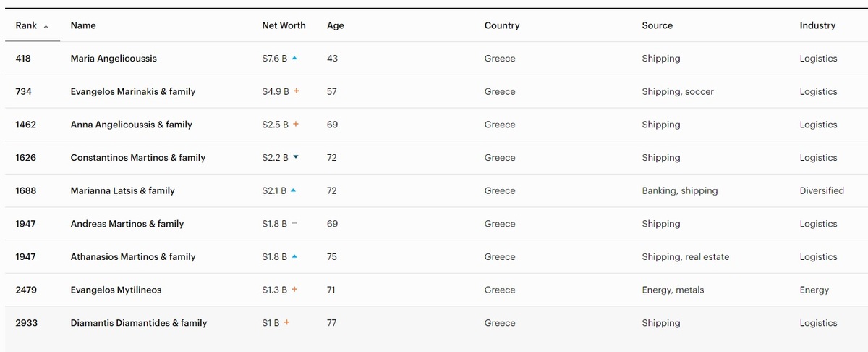
Task: Open Maria Angelicoussis profile link
Action: click(114, 59)
